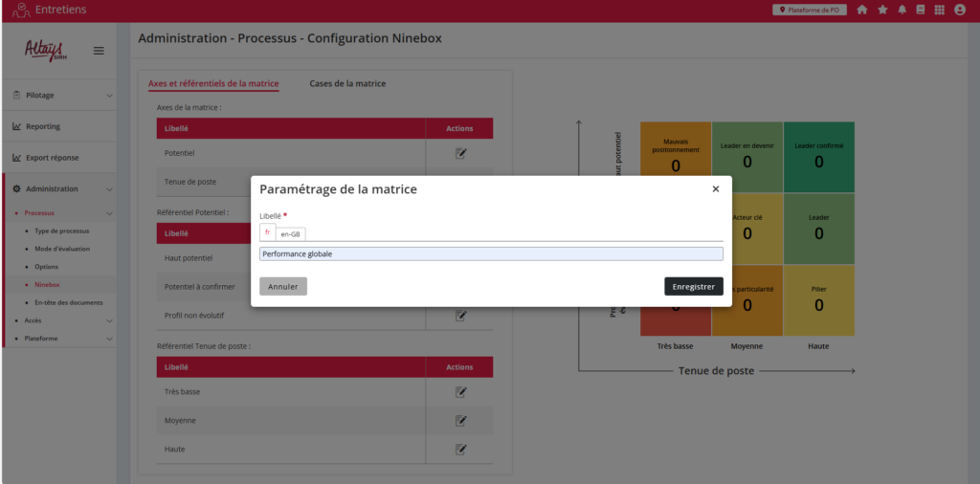
Task: Switch to the en-GB language tab
Action: (290, 233)
